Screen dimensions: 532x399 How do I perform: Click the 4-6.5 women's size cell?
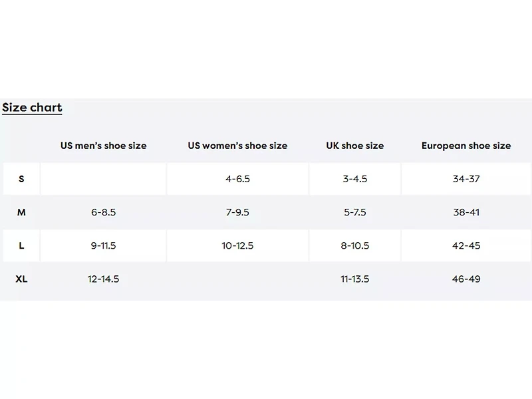coord(237,179)
